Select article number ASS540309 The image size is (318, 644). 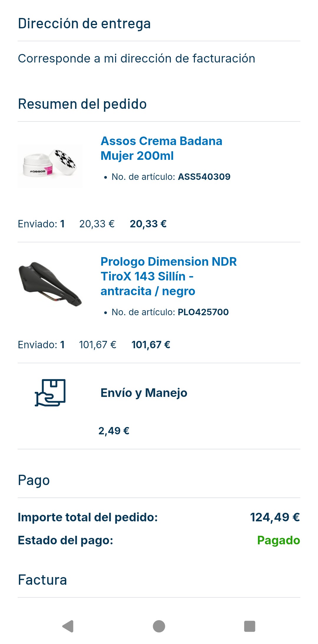204,177
